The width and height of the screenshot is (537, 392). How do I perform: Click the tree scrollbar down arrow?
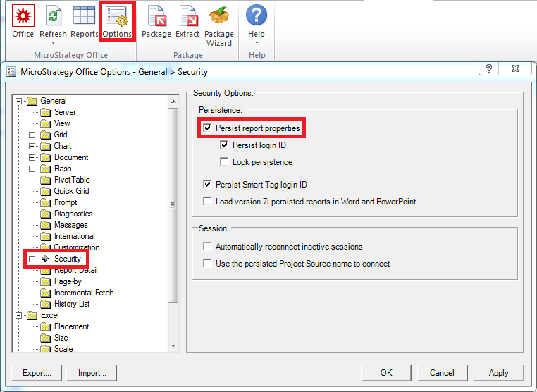tap(173, 346)
